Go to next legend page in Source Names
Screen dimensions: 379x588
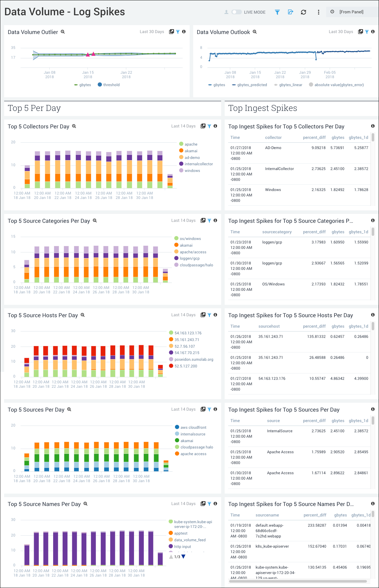(183, 557)
